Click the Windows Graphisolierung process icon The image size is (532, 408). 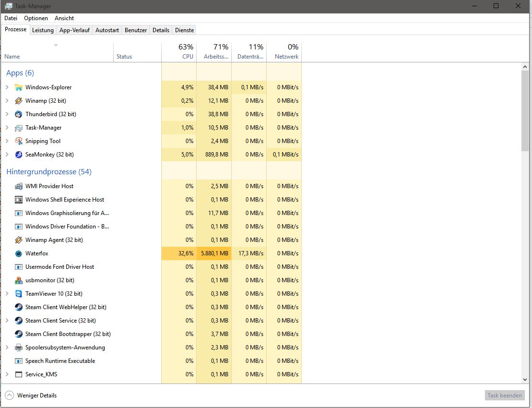point(19,213)
